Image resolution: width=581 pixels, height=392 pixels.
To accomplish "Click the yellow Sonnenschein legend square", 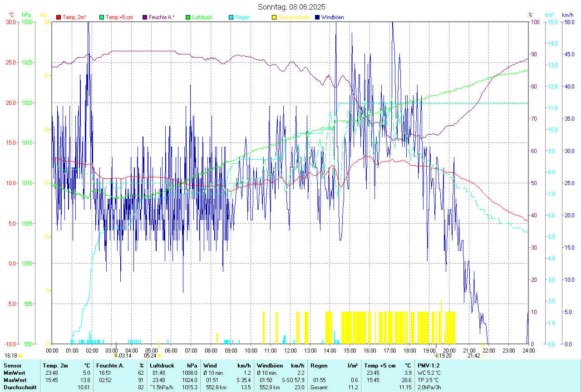I will pos(274,17).
